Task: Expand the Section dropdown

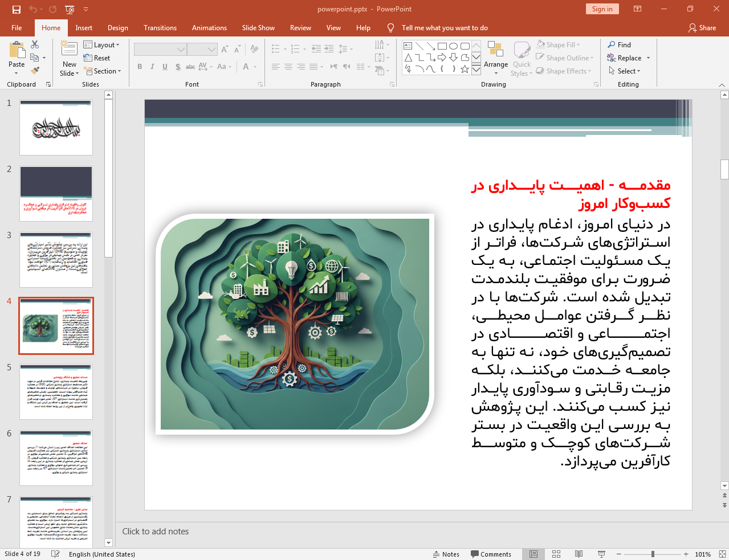Action: tap(103, 71)
